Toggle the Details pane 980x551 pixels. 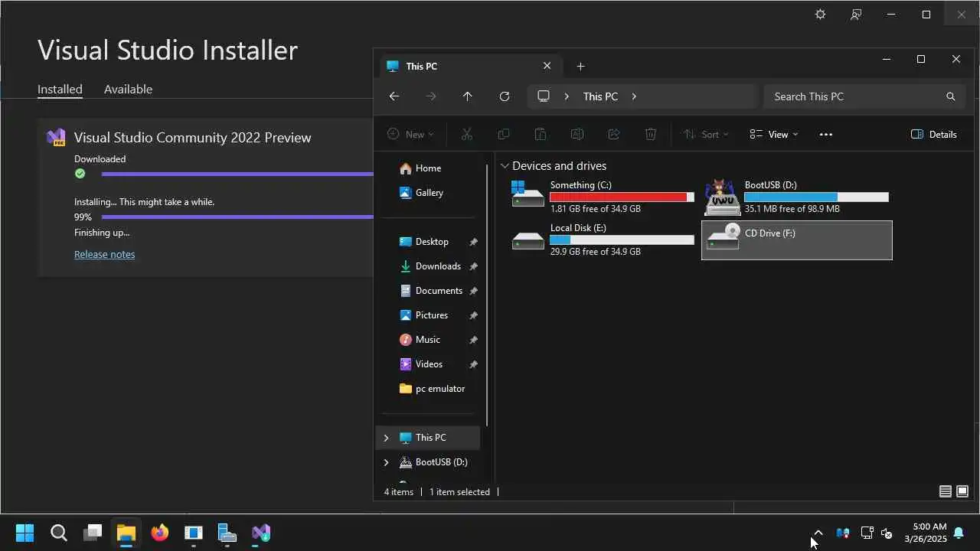(x=934, y=134)
